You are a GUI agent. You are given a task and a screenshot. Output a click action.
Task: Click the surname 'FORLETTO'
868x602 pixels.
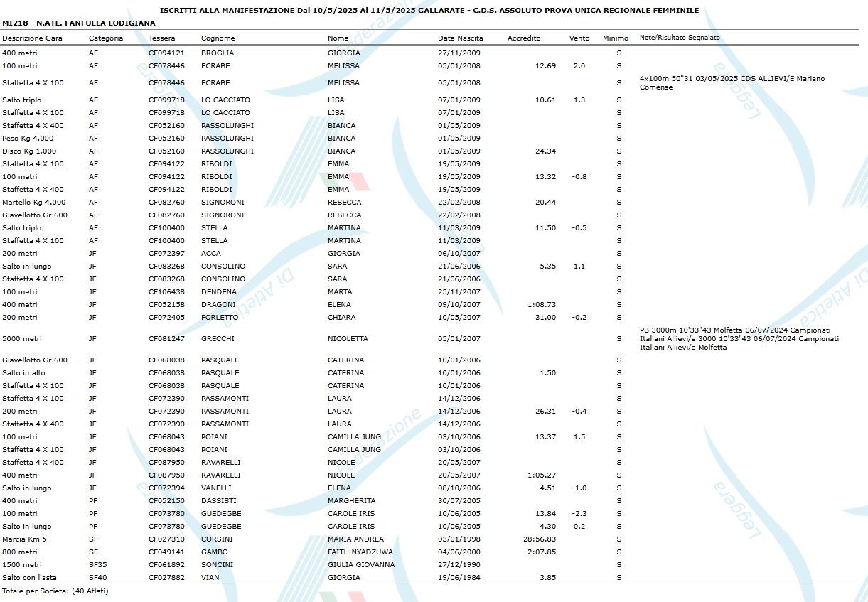220,318
